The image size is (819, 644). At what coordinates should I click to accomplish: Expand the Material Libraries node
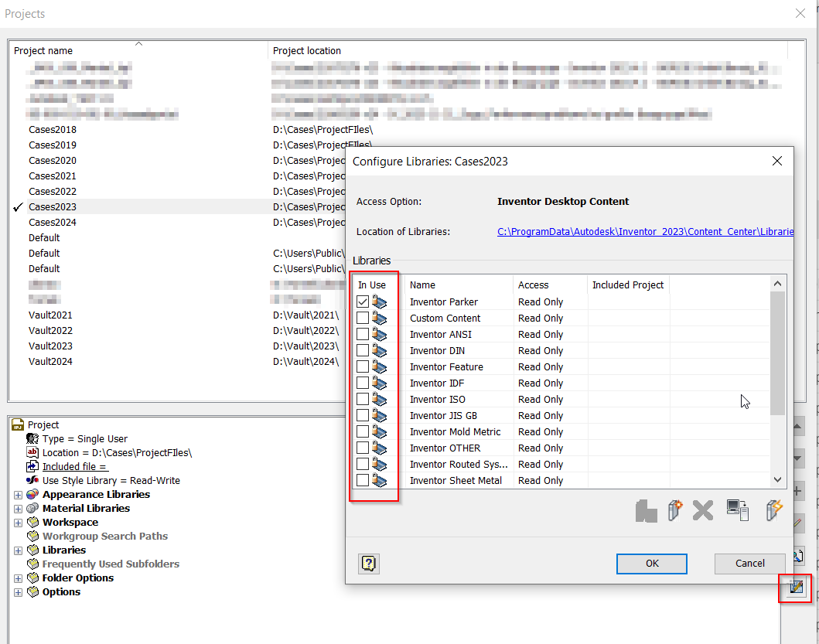(18, 508)
